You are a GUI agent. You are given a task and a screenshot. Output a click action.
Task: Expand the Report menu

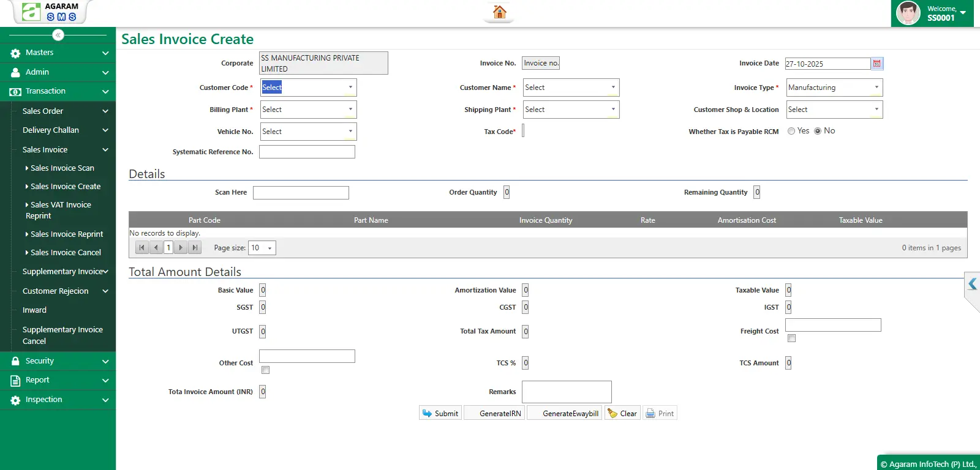58,381
